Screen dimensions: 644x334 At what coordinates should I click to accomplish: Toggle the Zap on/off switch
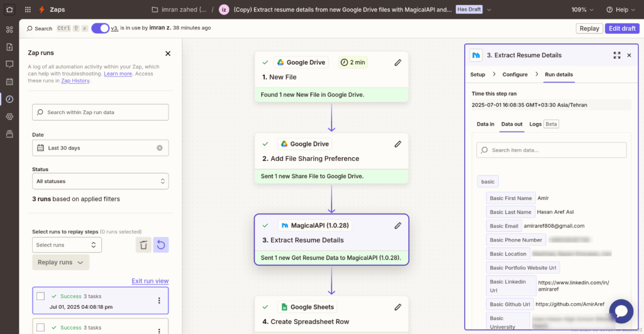(x=100, y=28)
